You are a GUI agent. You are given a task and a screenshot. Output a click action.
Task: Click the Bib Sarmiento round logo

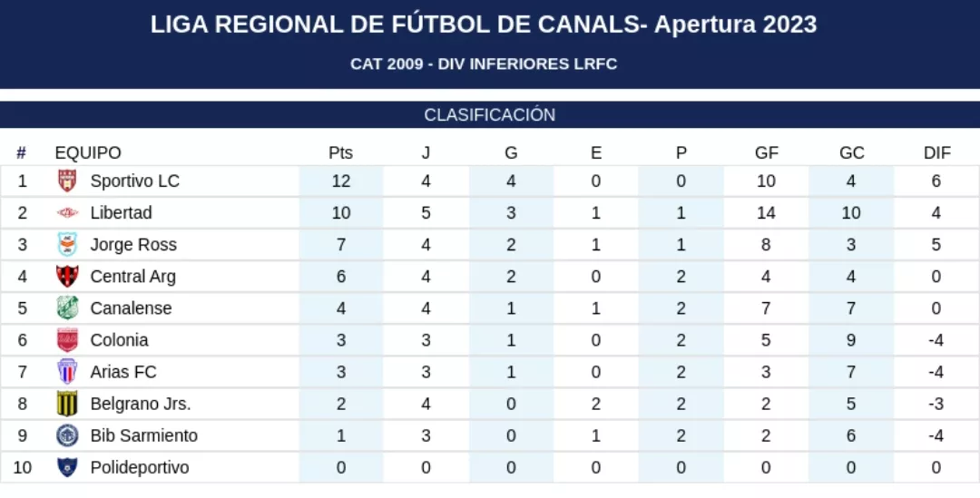point(67,435)
